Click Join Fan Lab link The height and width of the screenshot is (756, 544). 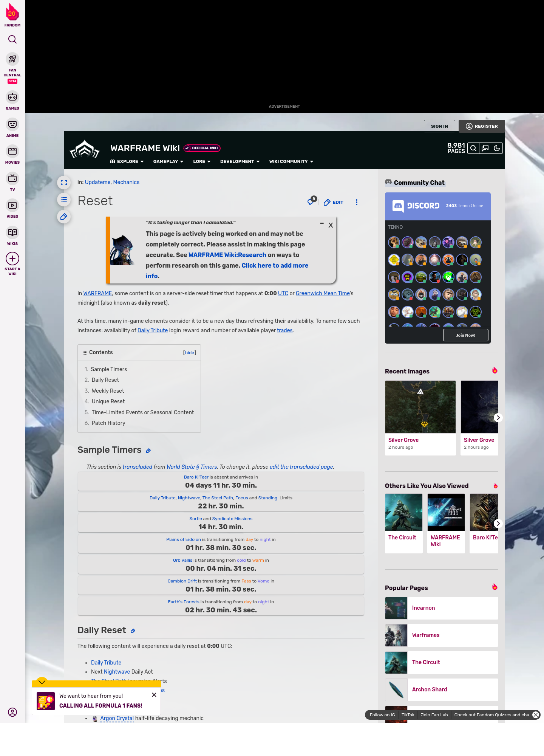(x=434, y=715)
